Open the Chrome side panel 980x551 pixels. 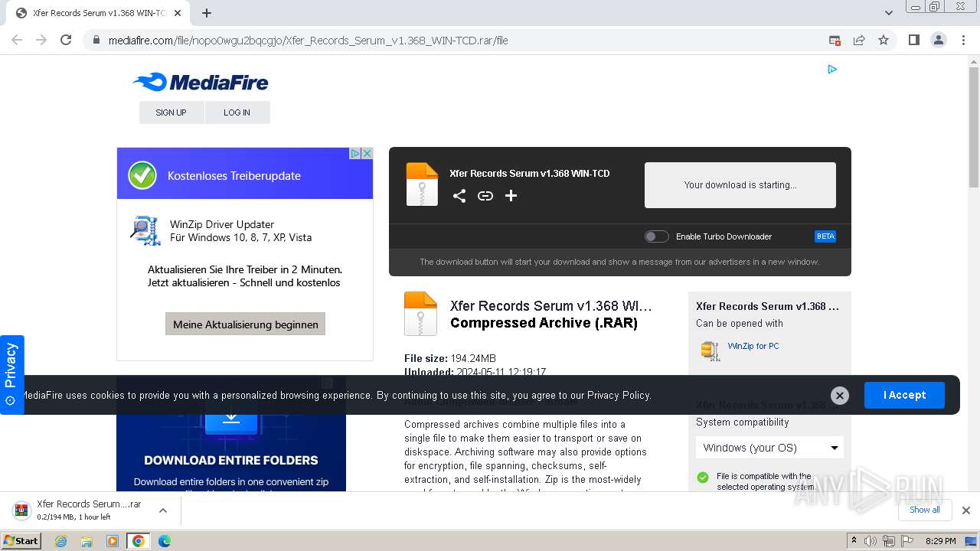(913, 40)
